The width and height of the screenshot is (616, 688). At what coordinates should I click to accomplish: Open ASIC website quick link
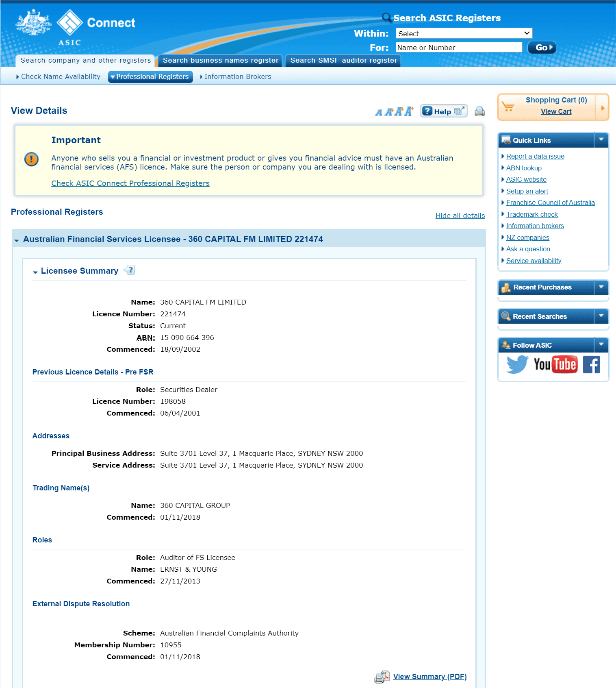(526, 179)
